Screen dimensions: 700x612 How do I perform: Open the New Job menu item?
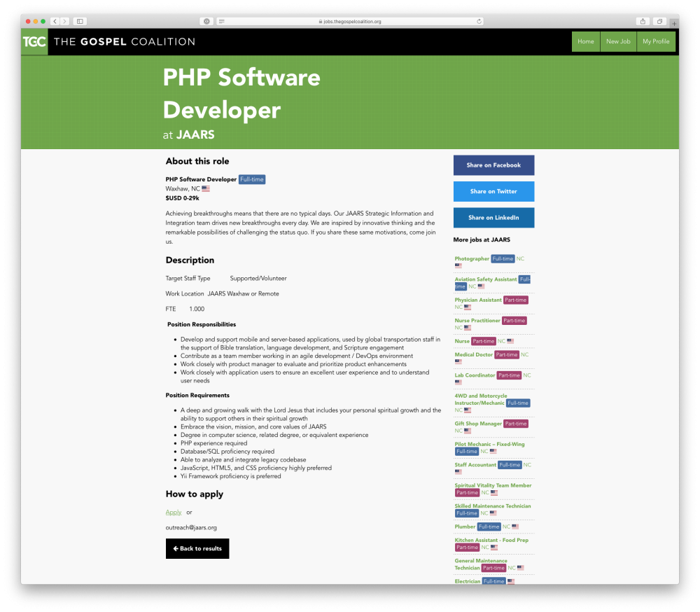(x=618, y=41)
